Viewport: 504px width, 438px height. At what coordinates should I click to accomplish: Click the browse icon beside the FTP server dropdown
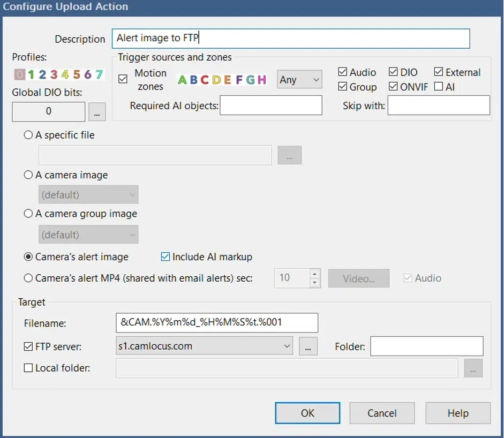308,346
